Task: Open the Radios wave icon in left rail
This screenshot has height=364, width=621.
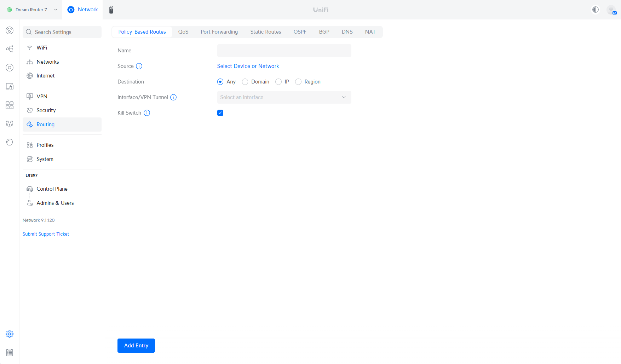Action: [10, 124]
